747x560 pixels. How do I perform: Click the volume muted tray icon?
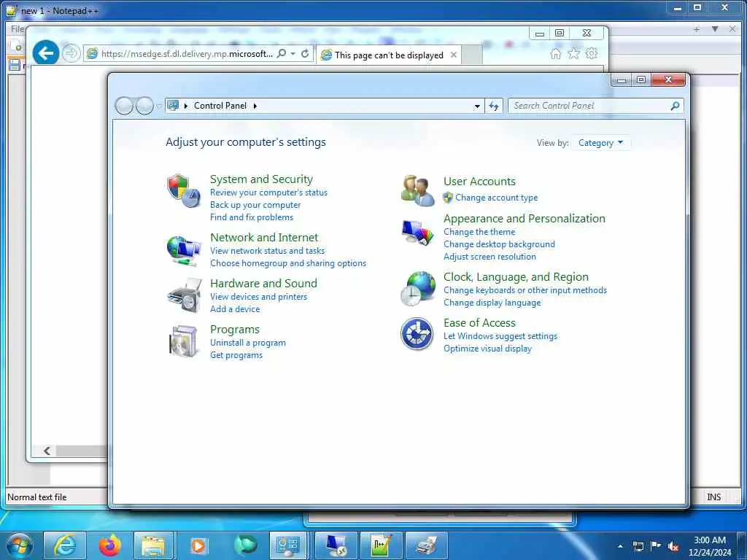click(673, 547)
